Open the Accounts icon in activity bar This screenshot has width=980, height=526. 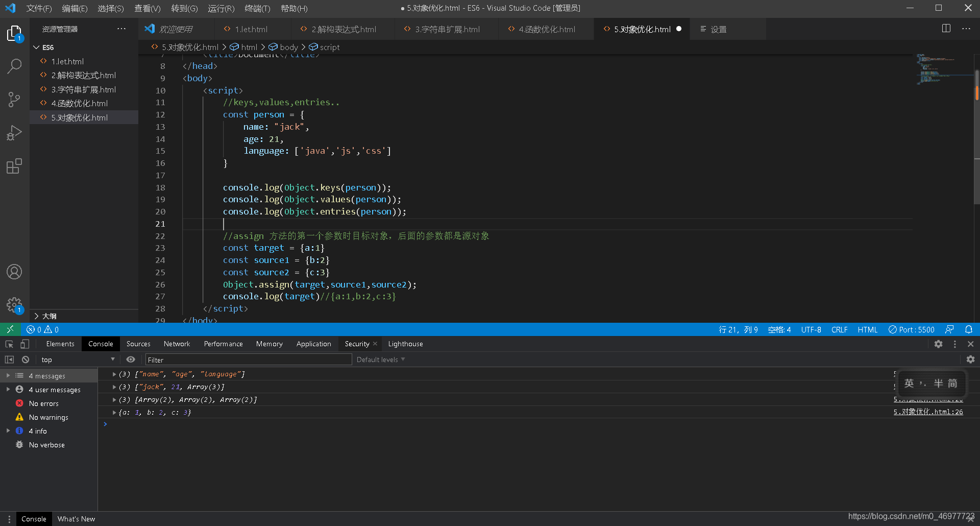pyautogui.click(x=14, y=272)
